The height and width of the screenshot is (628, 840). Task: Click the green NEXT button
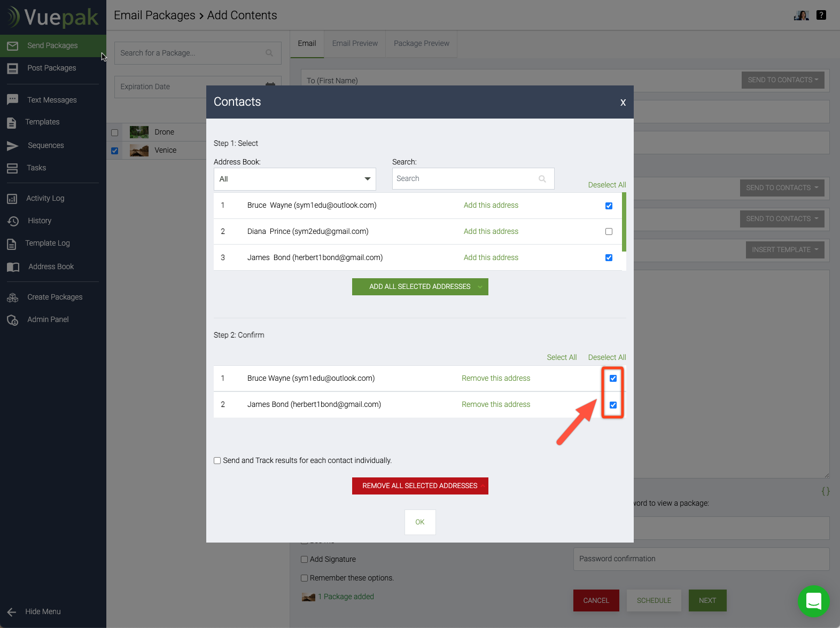coord(707,600)
